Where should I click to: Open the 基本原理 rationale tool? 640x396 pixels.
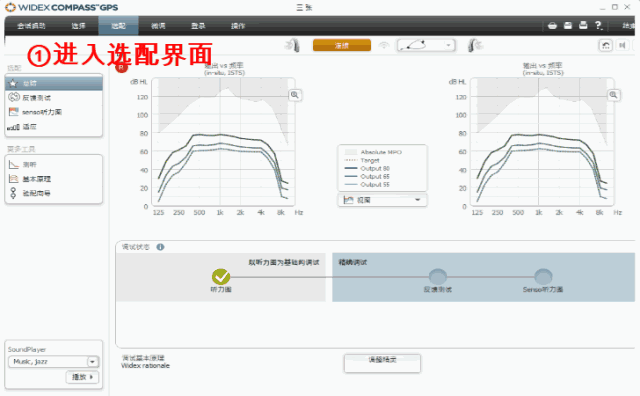(x=53, y=179)
